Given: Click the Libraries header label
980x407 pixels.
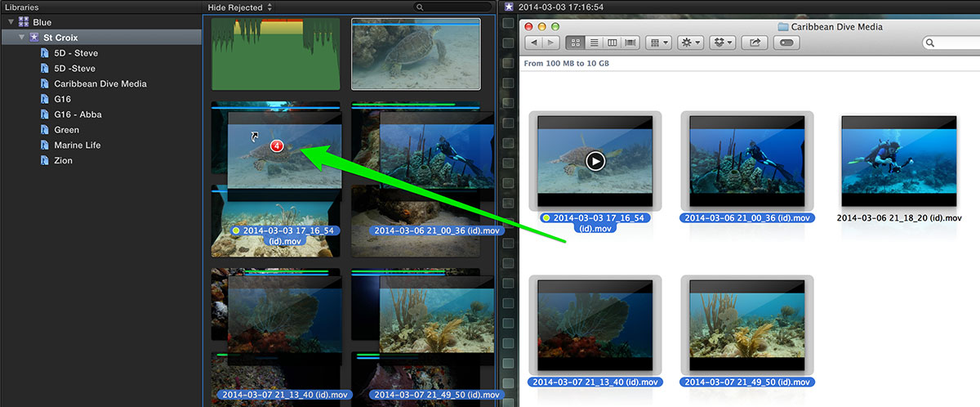Looking at the screenshot, I should [x=21, y=7].
